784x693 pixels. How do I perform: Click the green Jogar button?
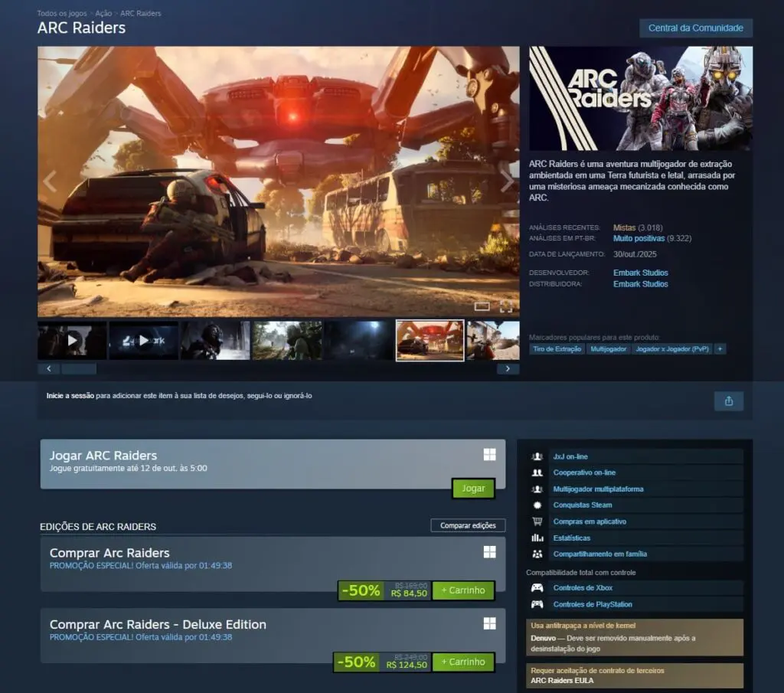(x=473, y=489)
